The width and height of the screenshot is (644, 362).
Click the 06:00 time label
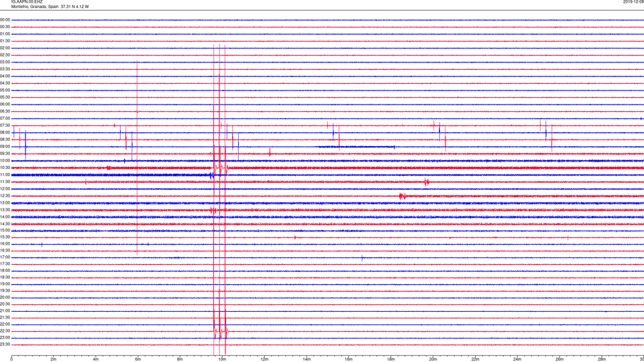5,105
